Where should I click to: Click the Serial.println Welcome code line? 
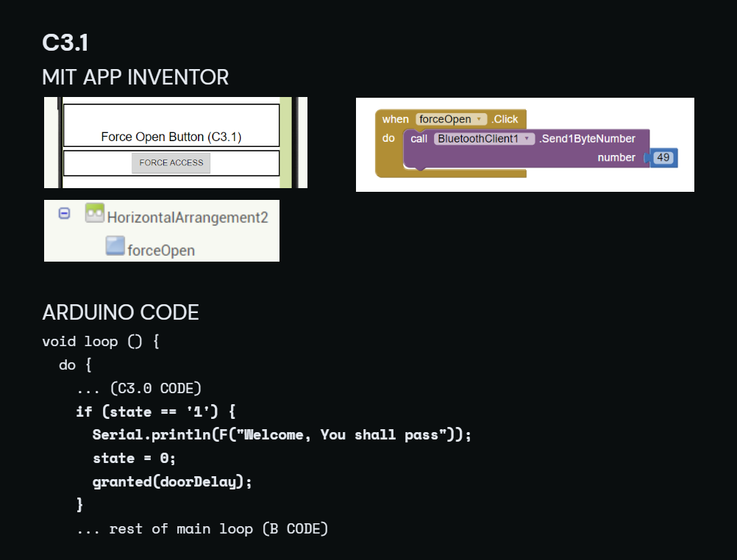(282, 435)
